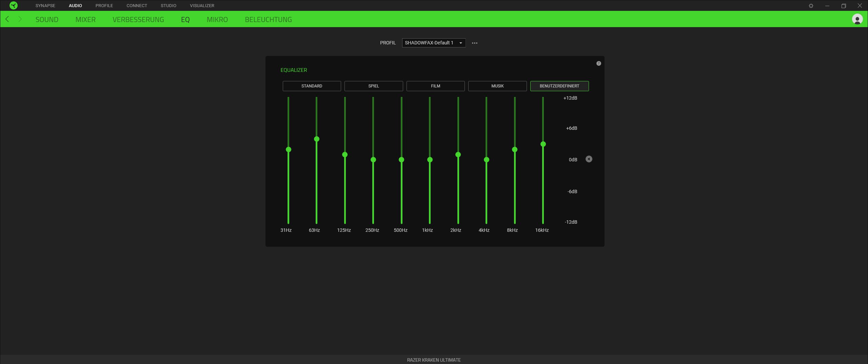Click the 16kHz slider handle
The image size is (868, 364).
point(543,144)
